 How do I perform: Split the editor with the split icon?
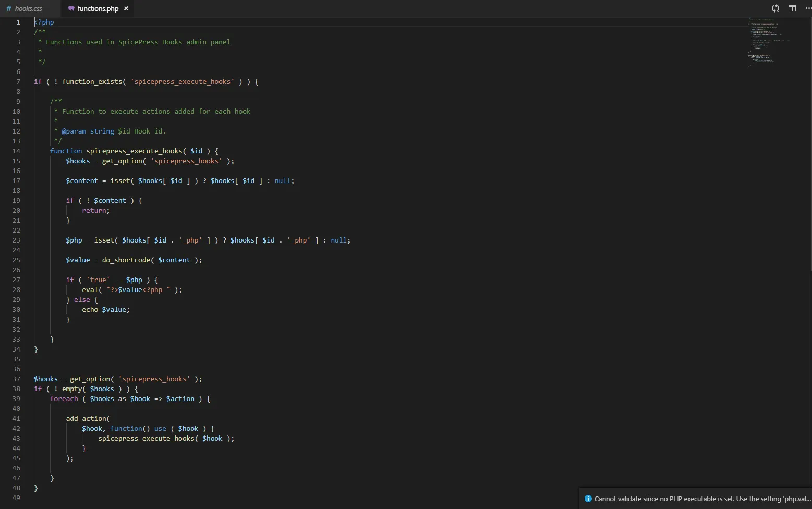click(792, 8)
